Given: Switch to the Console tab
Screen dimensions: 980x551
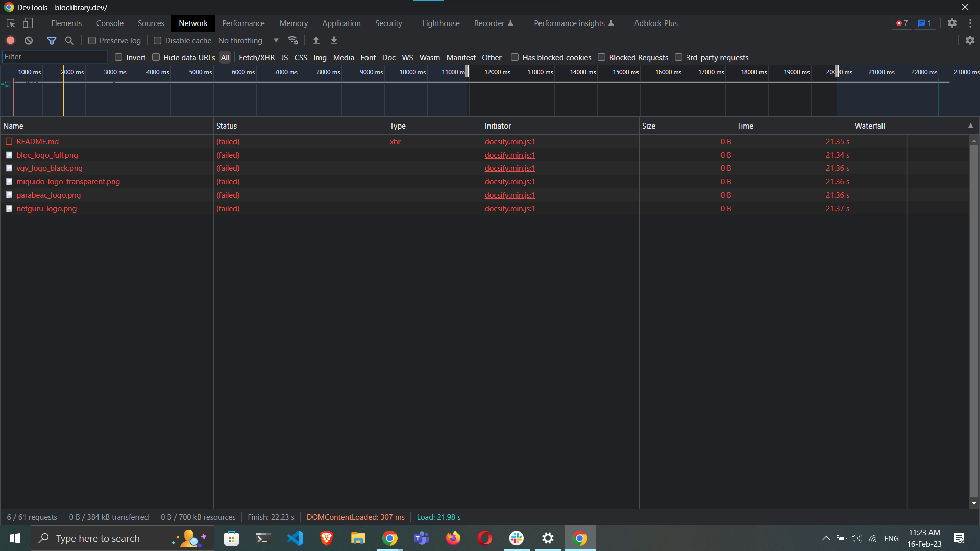Looking at the screenshot, I should pyautogui.click(x=110, y=23).
